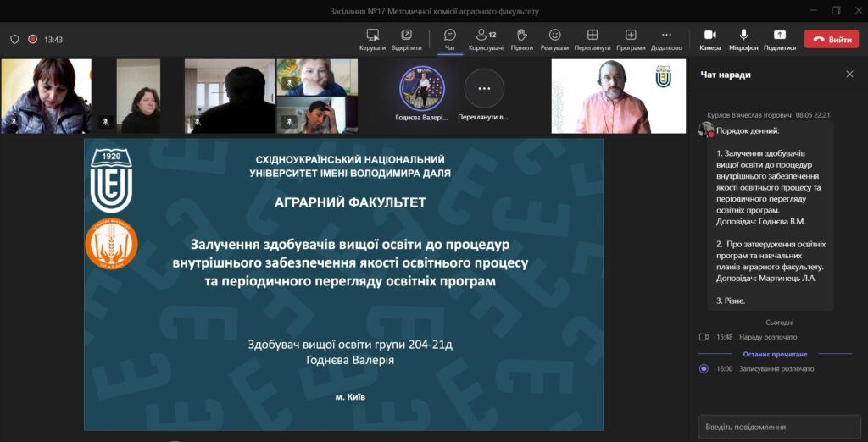The height and width of the screenshot is (442, 868).
Task: Click the Введіть повідомлення message field
Action: pos(778,427)
